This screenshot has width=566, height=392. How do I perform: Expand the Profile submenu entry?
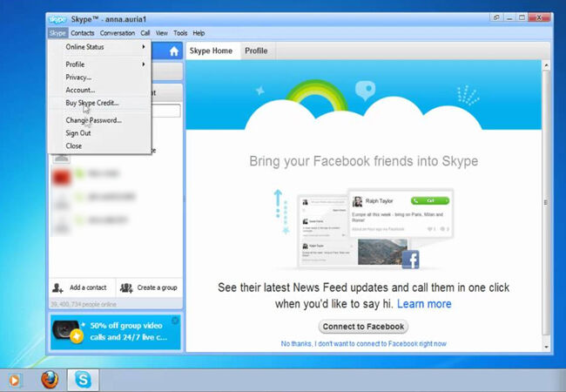(x=99, y=64)
